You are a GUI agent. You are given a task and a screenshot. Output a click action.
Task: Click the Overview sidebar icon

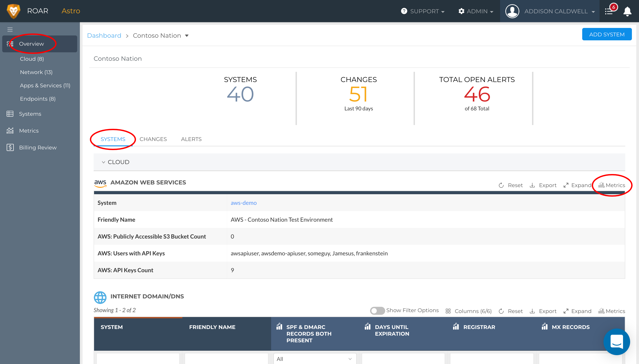[10, 44]
